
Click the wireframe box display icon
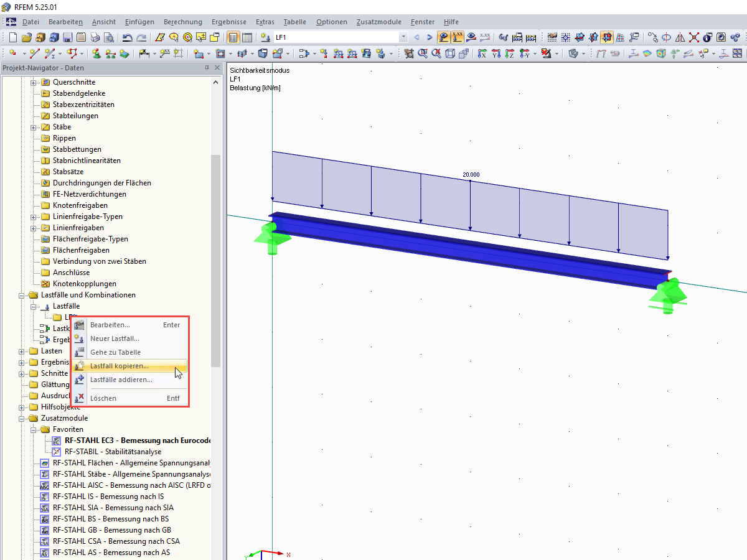tap(449, 54)
